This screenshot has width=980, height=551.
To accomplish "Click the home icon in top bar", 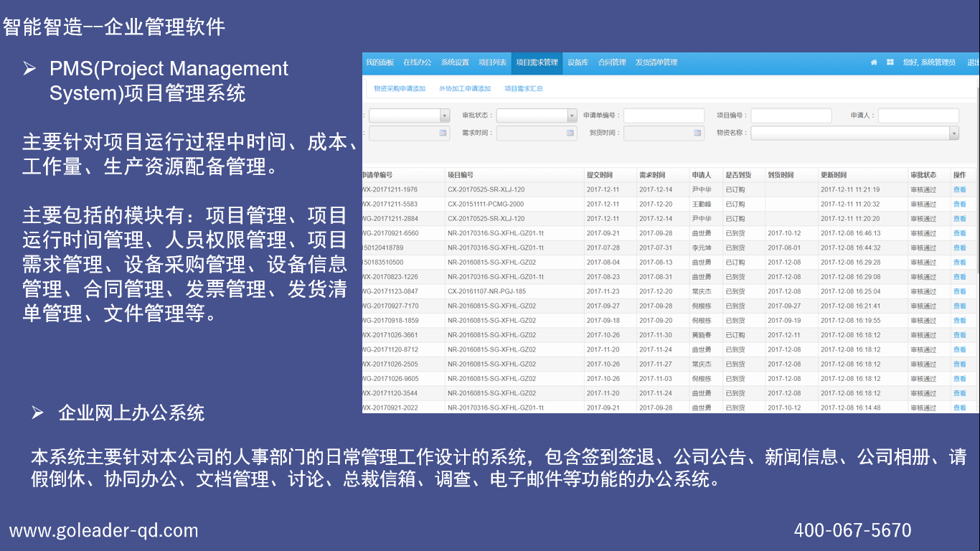I will tap(874, 62).
